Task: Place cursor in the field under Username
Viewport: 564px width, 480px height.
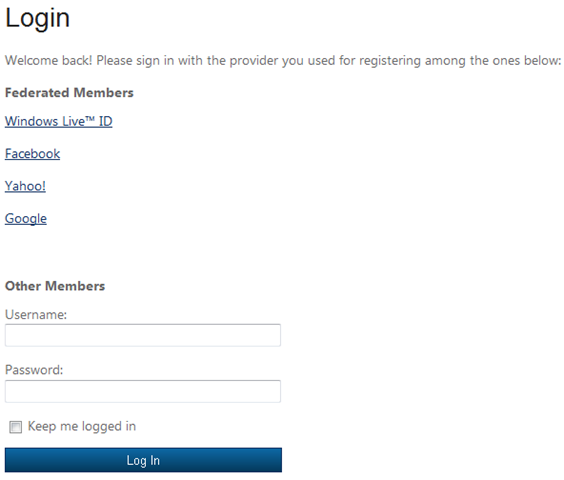Action: coord(143,335)
